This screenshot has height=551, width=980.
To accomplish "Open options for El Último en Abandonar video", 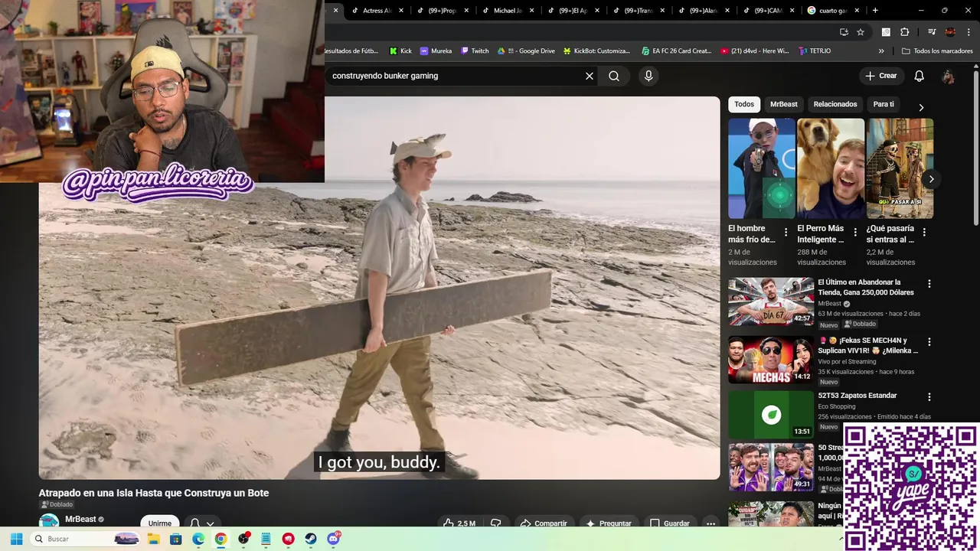I will tap(929, 283).
